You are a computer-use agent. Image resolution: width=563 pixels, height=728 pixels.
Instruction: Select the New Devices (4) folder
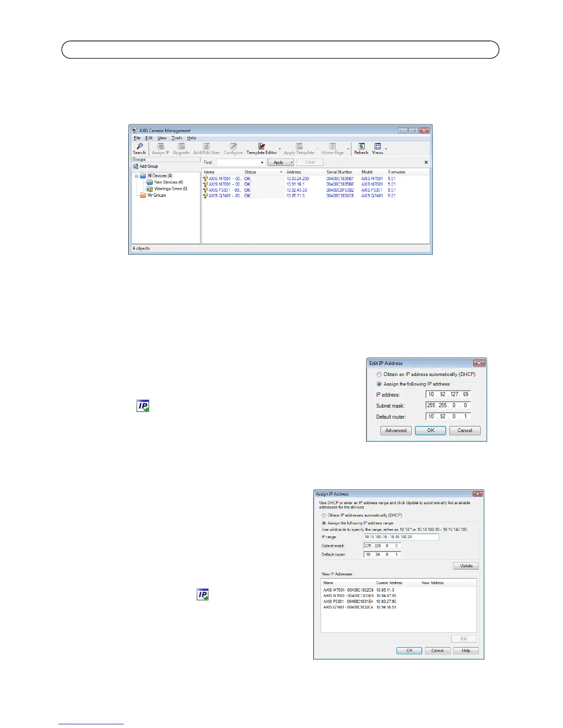pos(165,182)
